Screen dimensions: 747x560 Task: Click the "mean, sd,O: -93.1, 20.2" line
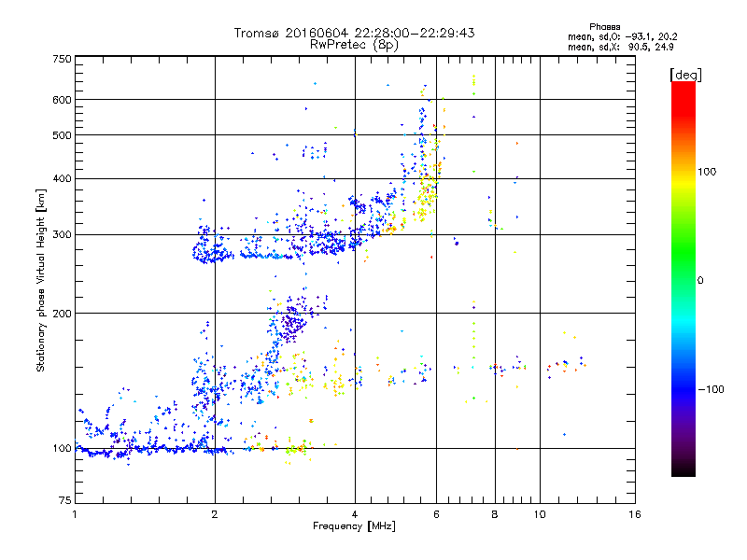point(622,36)
